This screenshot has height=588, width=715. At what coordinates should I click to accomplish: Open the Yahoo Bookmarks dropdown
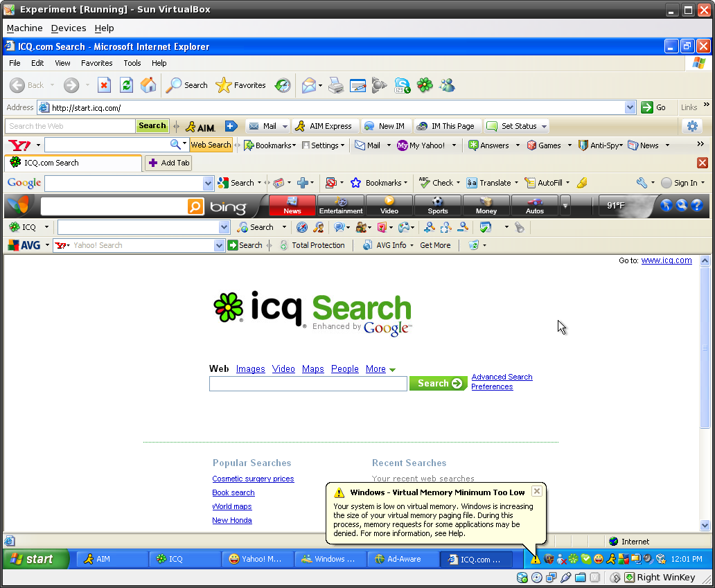294,145
